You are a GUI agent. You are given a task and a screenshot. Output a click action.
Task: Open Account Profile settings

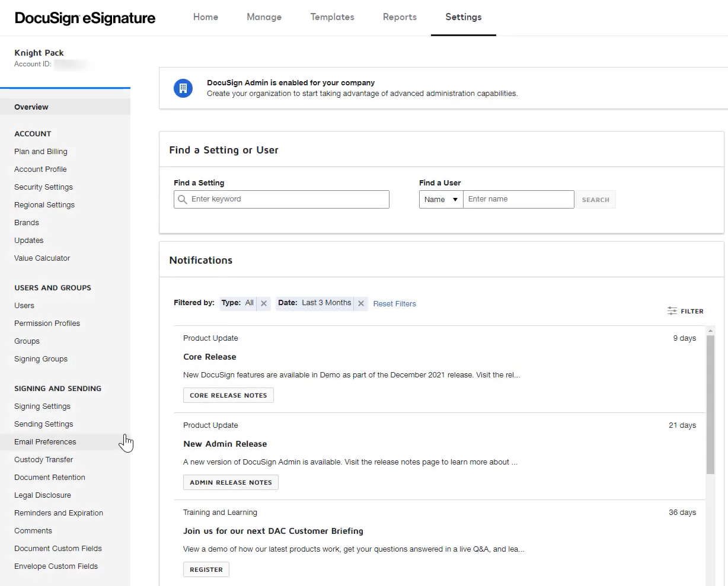pyautogui.click(x=40, y=169)
